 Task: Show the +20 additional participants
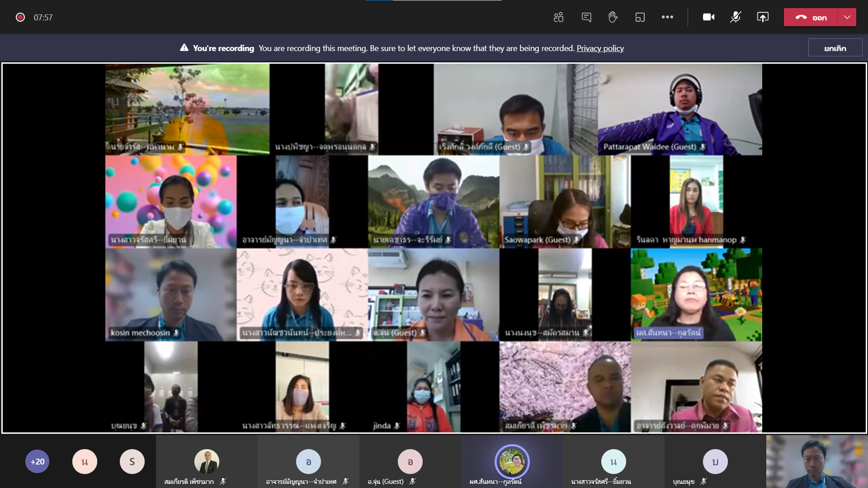pyautogui.click(x=37, y=461)
